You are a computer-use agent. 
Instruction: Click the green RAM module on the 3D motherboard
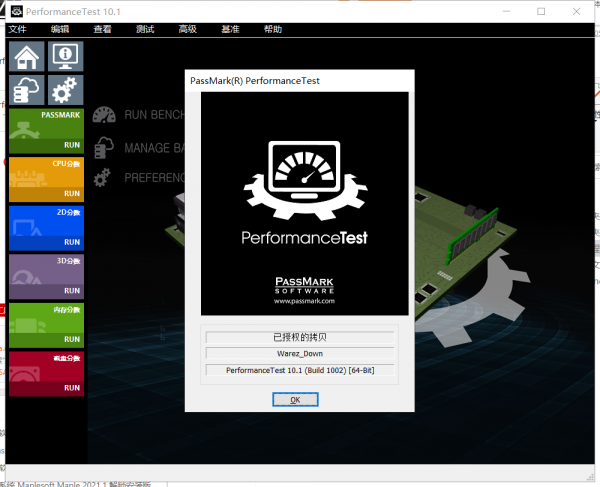coord(472,236)
